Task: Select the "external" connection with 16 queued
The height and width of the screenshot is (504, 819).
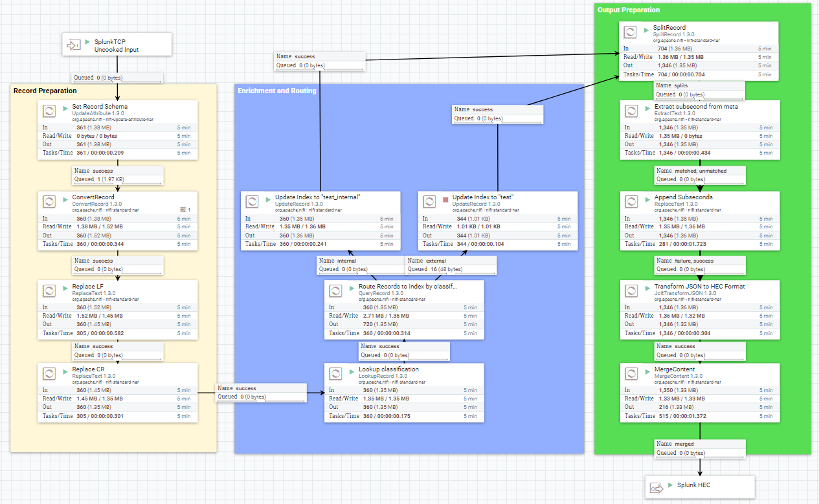Action: (x=451, y=265)
